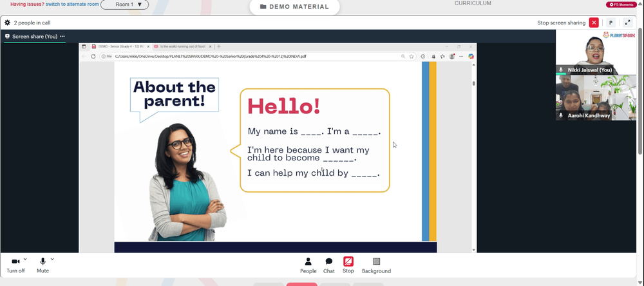Open Screen share options ellipsis
Screen dimensions: 644x286
(62, 36)
